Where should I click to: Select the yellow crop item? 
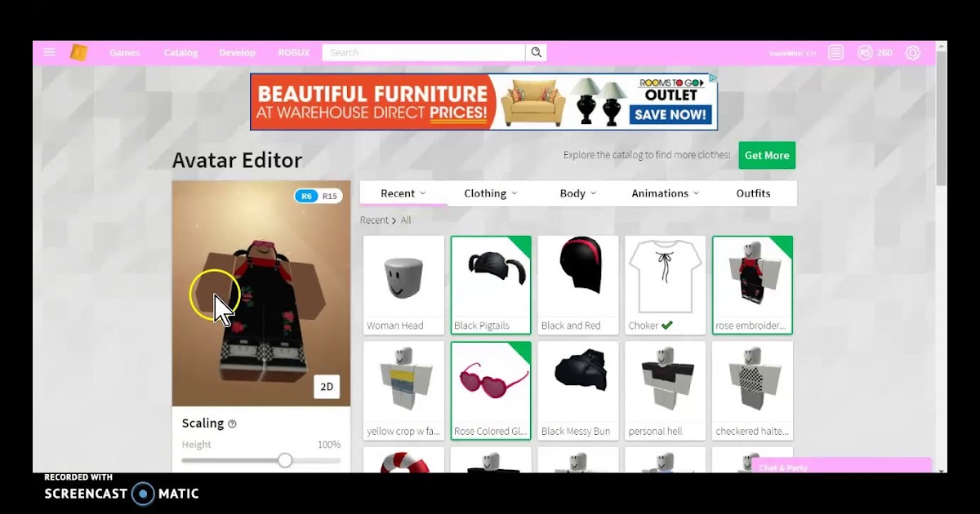403,391
